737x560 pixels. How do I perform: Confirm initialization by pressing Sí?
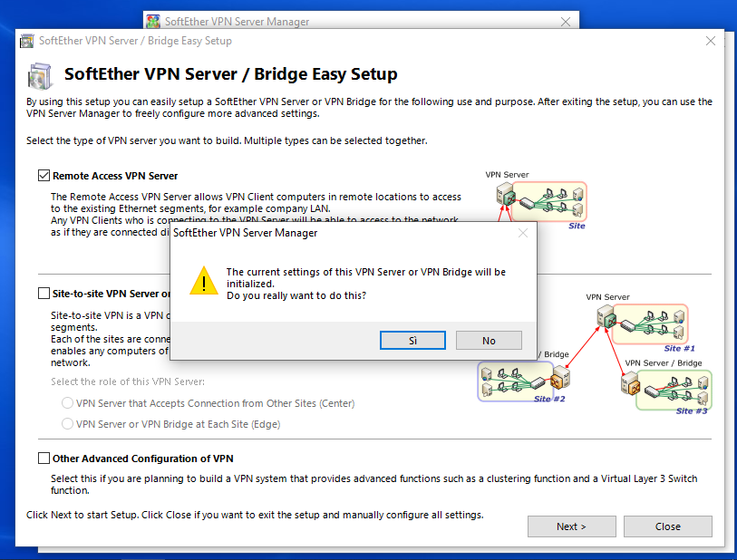pos(412,341)
